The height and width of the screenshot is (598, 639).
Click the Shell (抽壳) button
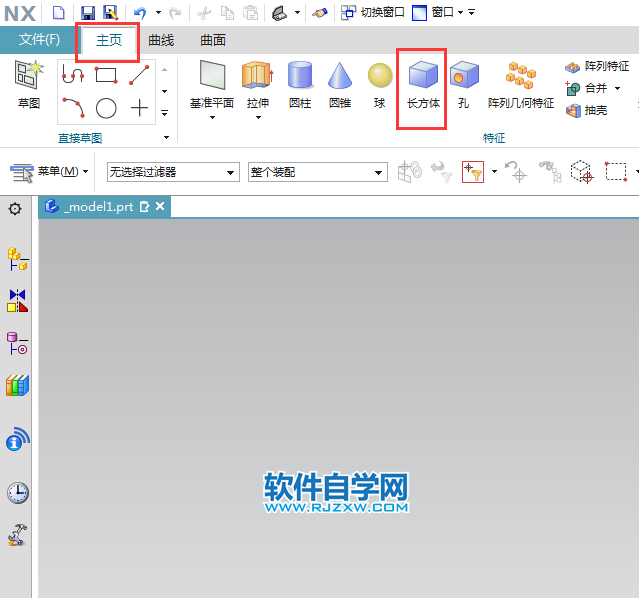point(586,110)
